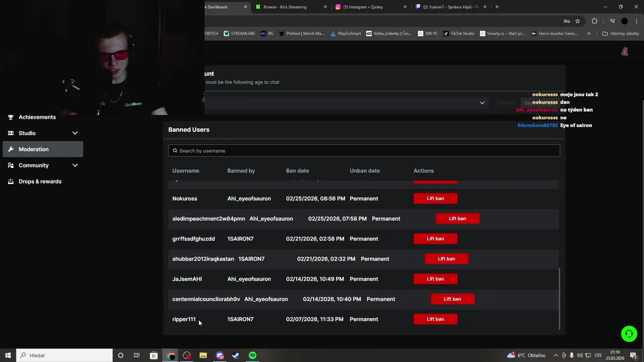Screen dimensions: 644x362
Task: Open the Chrome profile avatar
Action: [624, 21]
